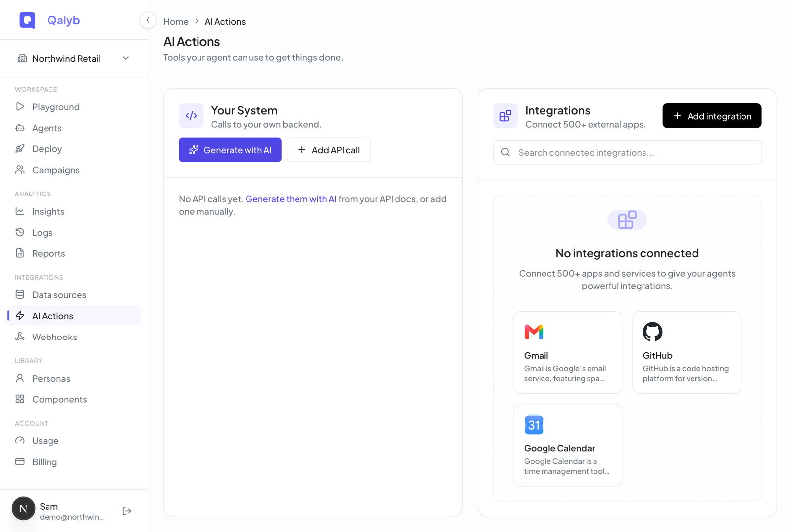Select the GitHub integration card
792x532 pixels.
pyautogui.click(x=687, y=352)
